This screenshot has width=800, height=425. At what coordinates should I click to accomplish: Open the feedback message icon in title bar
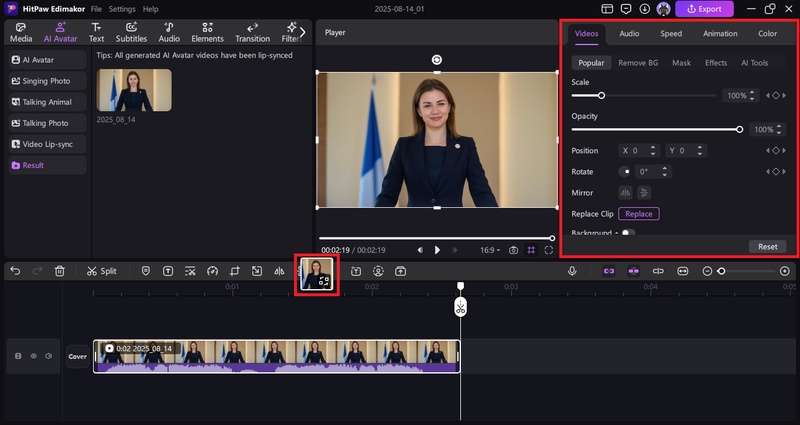[626, 9]
